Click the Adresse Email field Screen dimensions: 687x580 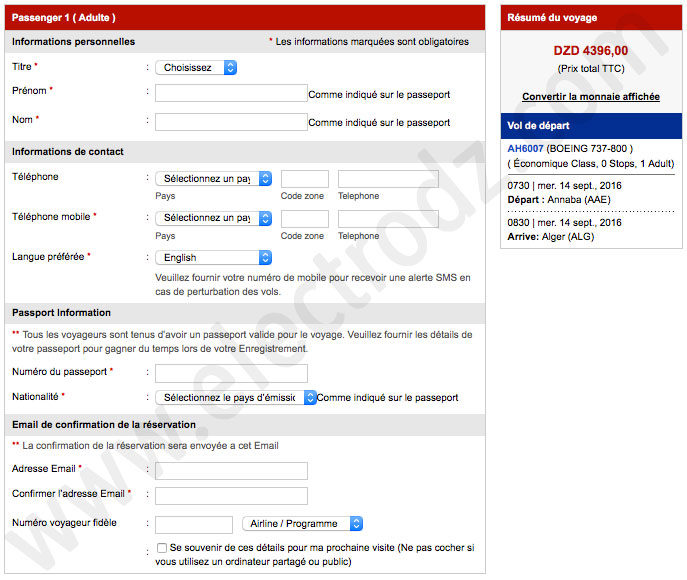(231, 470)
